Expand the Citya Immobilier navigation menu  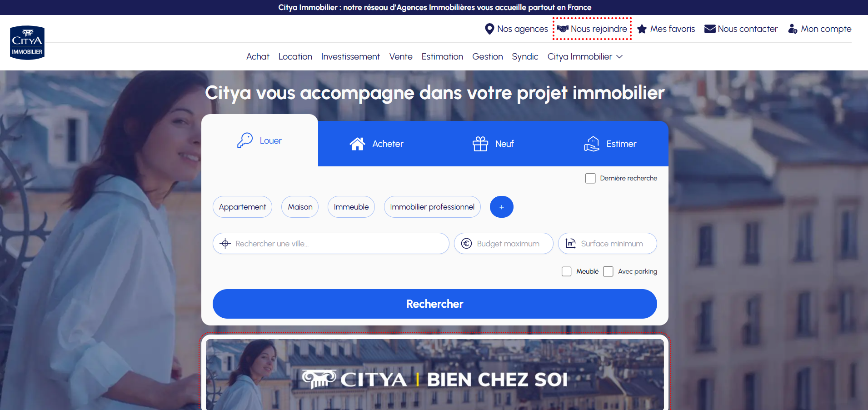pyautogui.click(x=584, y=56)
